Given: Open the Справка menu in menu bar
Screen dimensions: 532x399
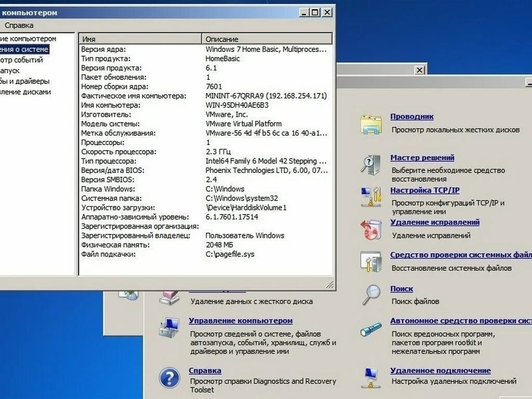Looking at the screenshot, I should pos(19,25).
